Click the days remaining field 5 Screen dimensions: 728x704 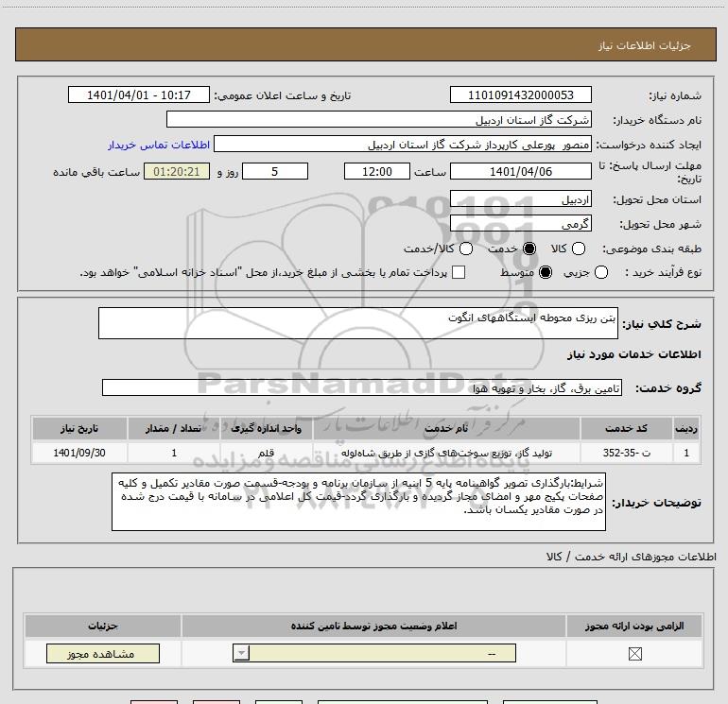point(275,172)
